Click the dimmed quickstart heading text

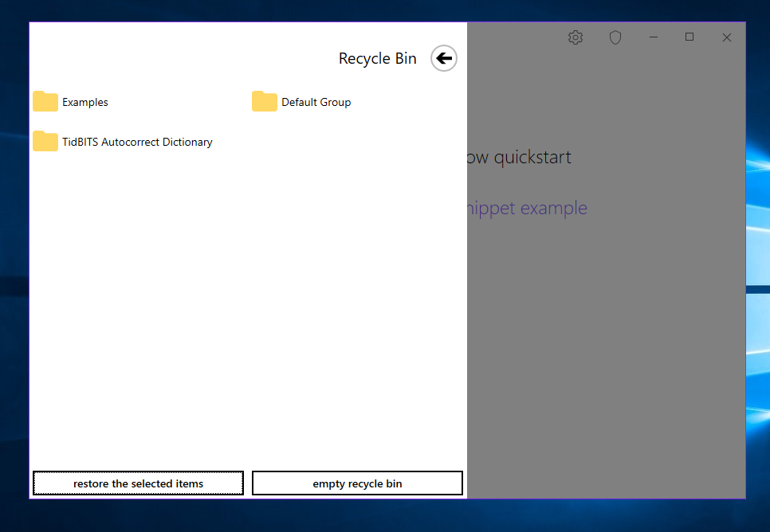click(x=519, y=158)
